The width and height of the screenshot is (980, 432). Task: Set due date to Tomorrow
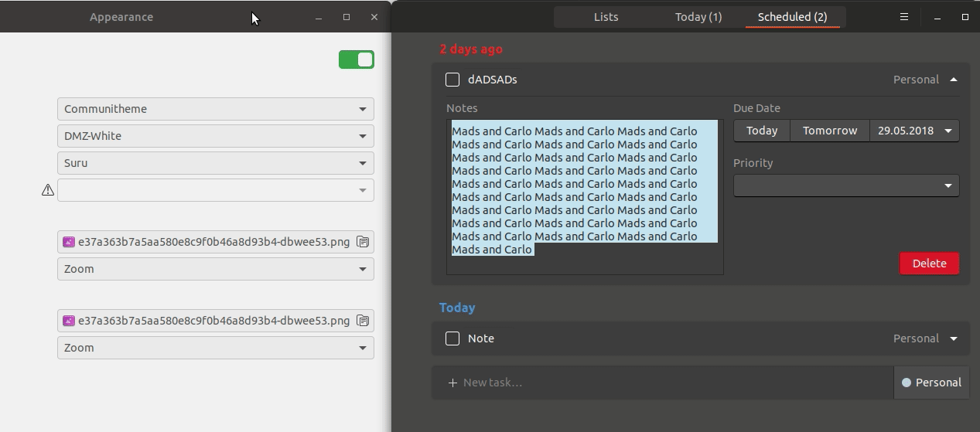coord(830,131)
